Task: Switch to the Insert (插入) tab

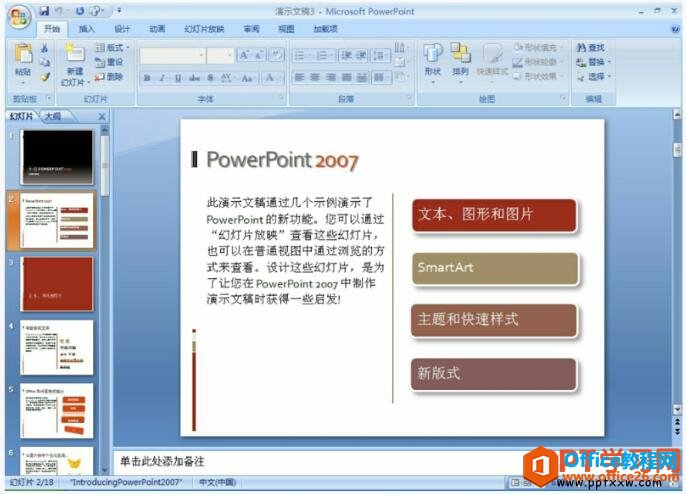Action: [x=87, y=29]
